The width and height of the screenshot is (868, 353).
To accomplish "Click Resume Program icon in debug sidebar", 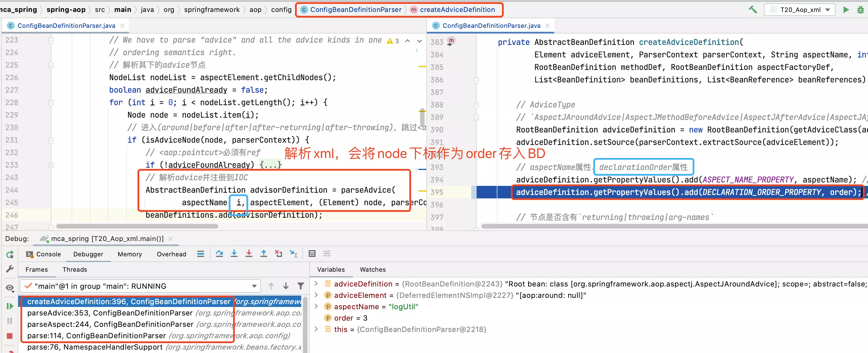I will tap(10, 306).
